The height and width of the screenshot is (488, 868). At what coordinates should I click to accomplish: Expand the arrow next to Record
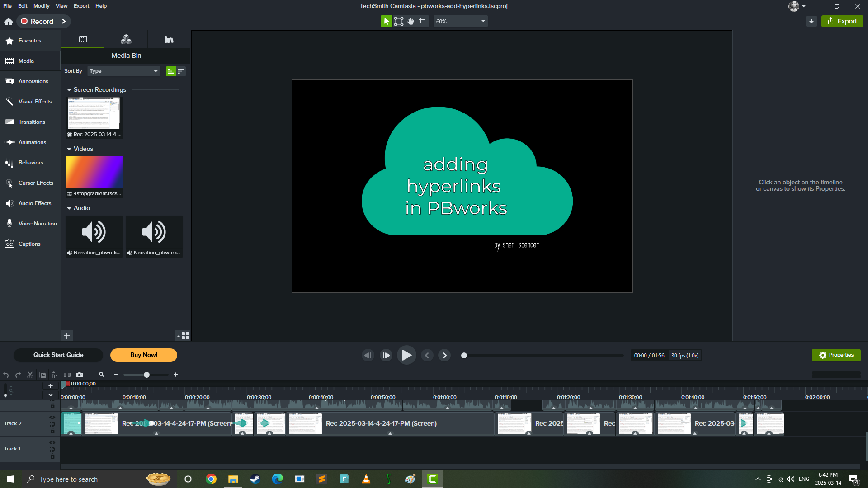(x=64, y=21)
